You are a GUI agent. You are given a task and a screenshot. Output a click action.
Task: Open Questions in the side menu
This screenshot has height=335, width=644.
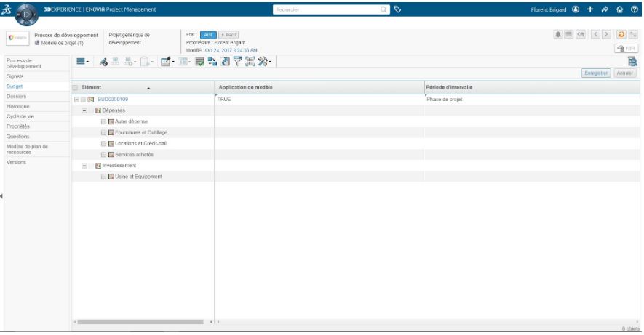tap(17, 137)
